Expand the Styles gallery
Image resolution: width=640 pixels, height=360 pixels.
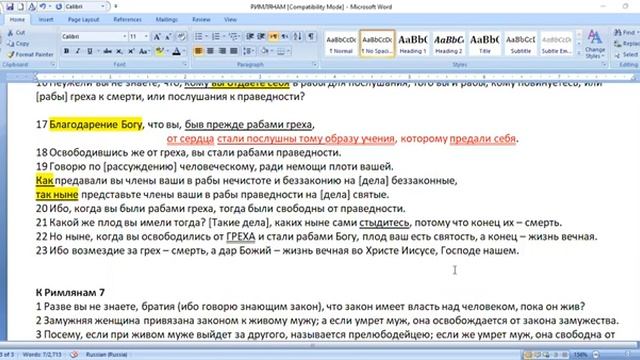coord(579,53)
